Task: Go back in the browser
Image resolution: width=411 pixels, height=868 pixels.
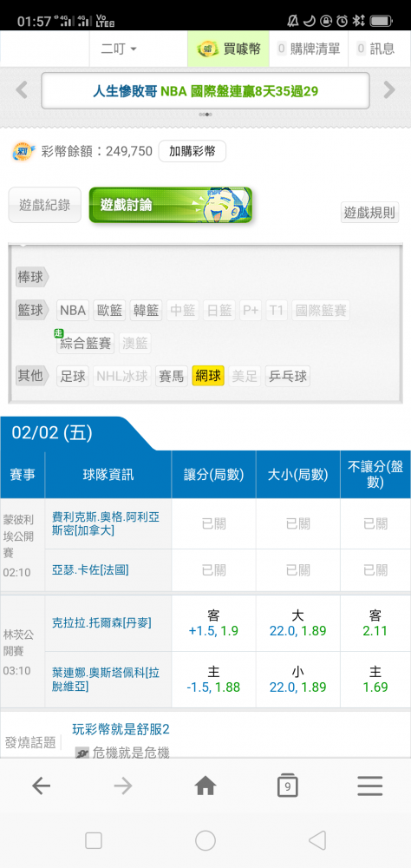Action: click(41, 786)
